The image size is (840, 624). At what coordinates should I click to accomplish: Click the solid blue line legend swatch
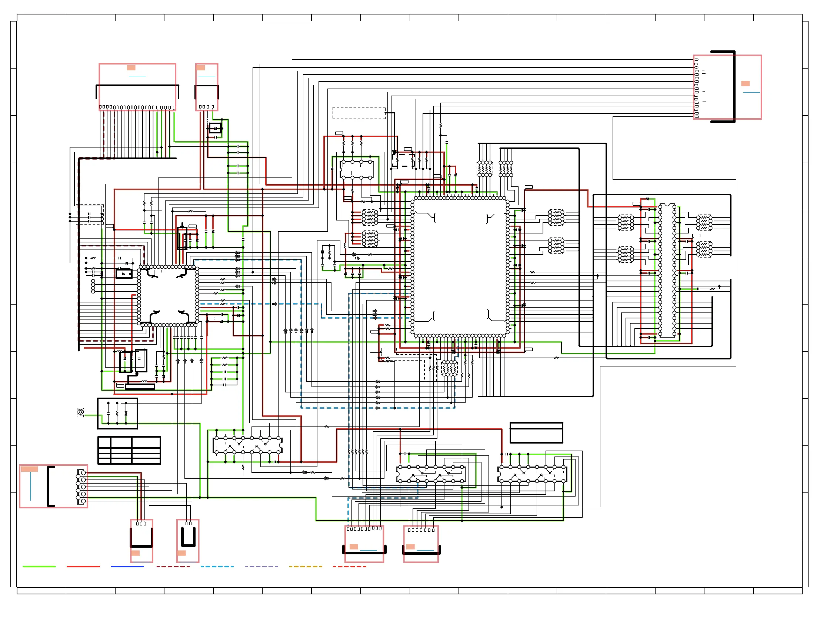[127, 567]
